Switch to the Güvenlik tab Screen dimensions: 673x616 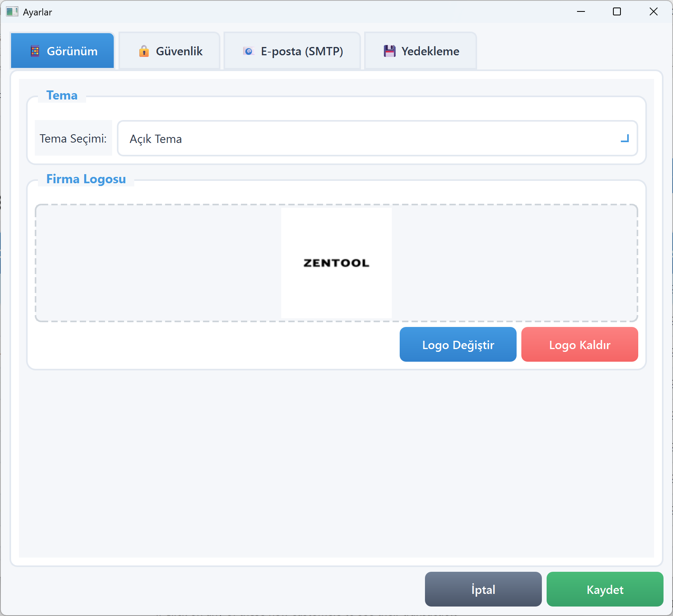tap(170, 51)
